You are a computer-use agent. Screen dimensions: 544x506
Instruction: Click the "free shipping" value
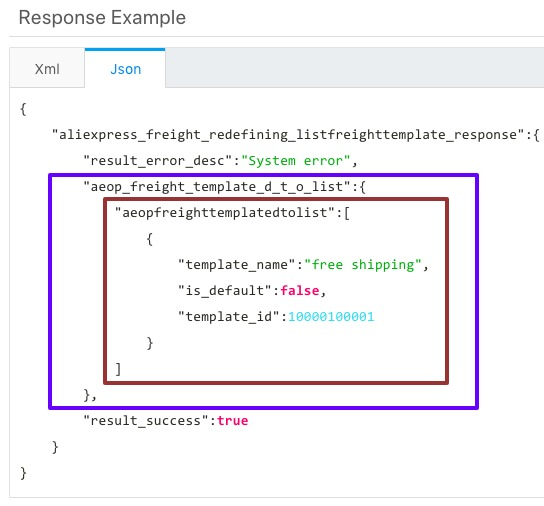[x=363, y=264]
